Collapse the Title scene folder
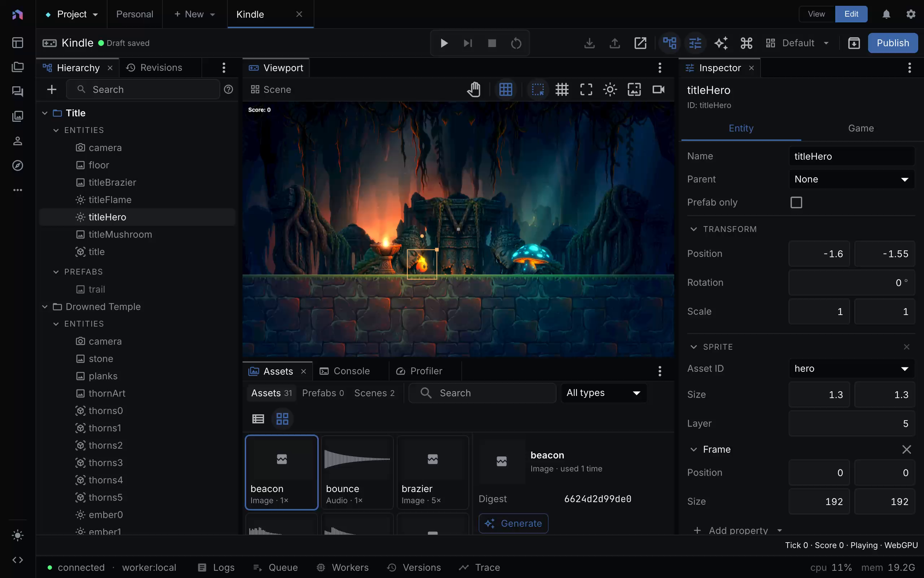This screenshot has width=924, height=578. (45, 113)
